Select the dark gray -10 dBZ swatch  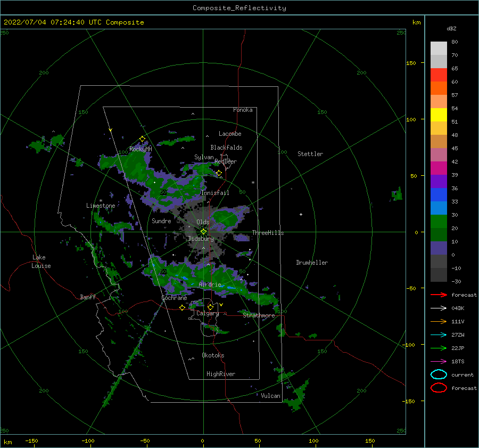pyautogui.click(x=439, y=275)
